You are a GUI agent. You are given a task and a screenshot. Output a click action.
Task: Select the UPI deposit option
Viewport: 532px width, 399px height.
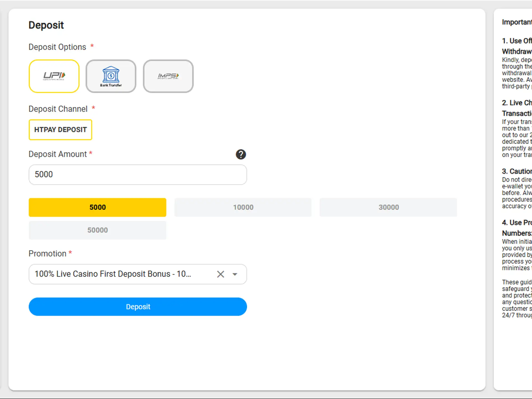[54, 76]
